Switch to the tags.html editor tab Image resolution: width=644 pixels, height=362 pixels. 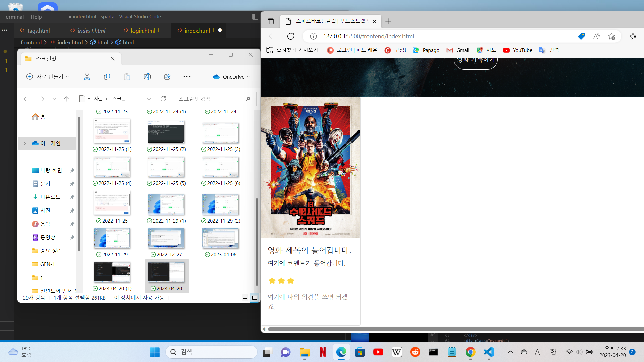click(39, 31)
